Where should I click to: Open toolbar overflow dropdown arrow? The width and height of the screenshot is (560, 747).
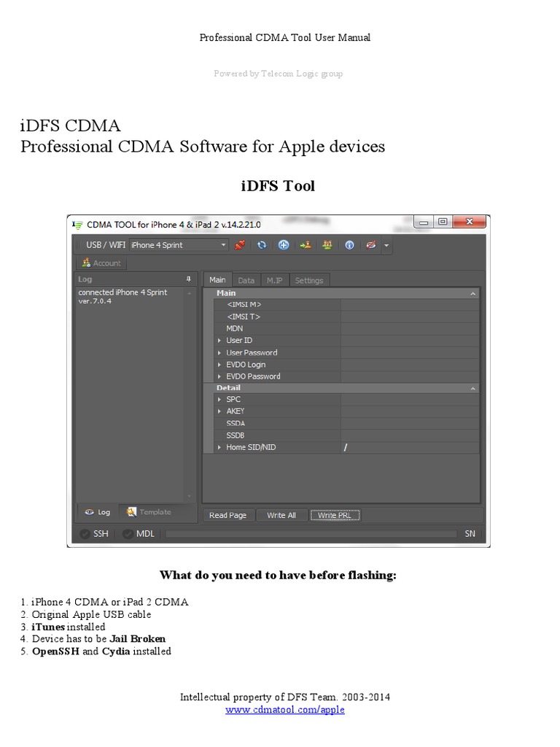point(386,246)
